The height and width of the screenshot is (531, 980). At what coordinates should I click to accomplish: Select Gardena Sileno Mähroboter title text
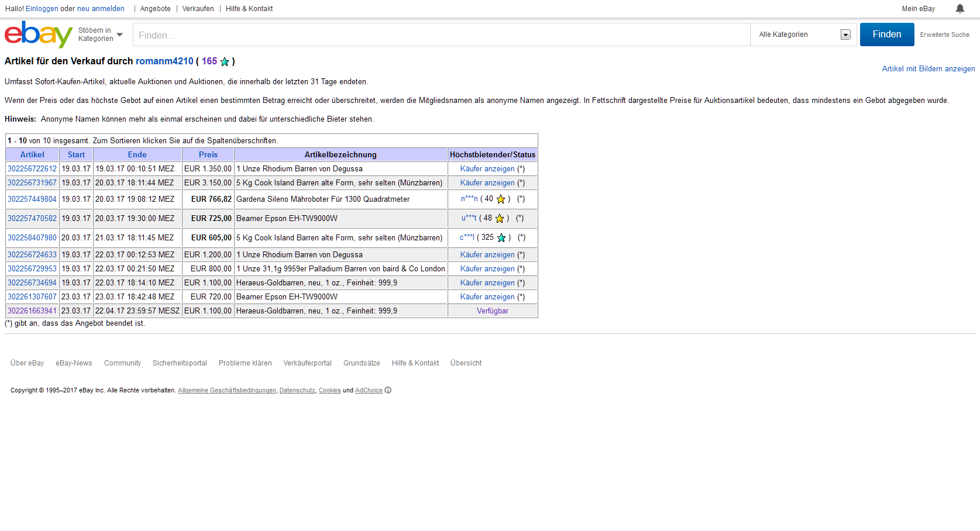point(323,199)
